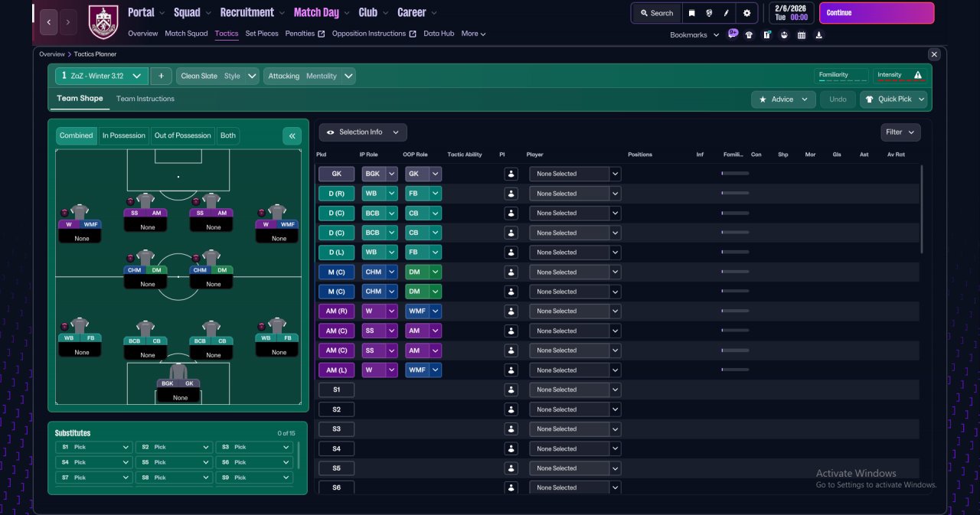This screenshot has height=515, width=980.
Task: Open the Club menu
Action: (x=373, y=13)
